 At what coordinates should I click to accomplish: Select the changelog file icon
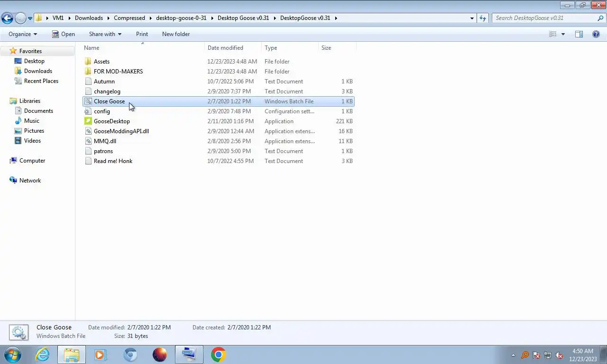coord(88,91)
